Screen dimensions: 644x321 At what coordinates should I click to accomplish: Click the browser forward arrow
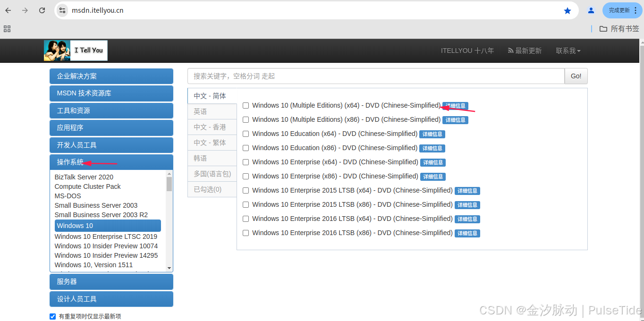[25, 10]
